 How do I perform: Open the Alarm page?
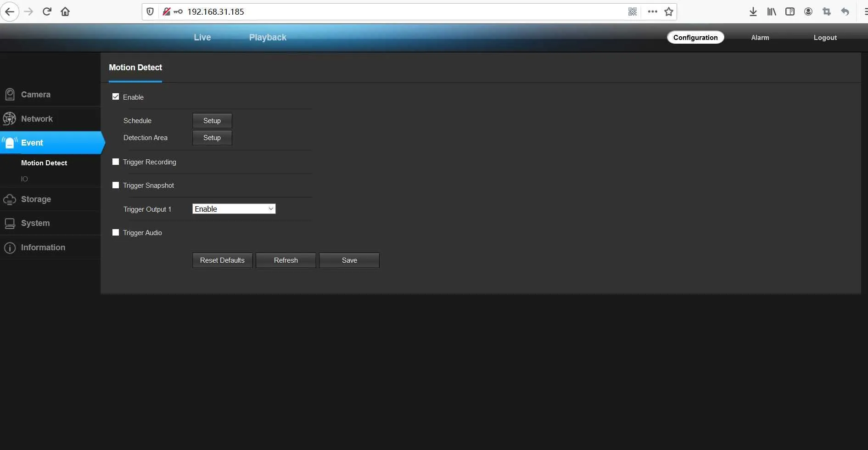tap(760, 37)
